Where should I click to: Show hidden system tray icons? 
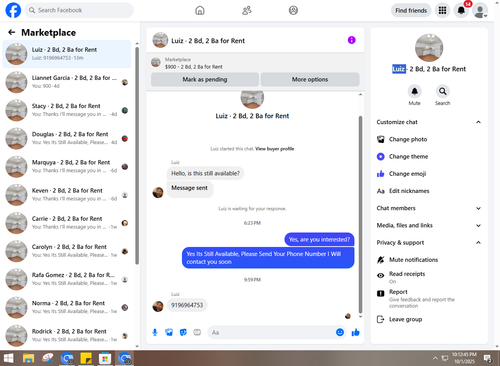pos(435,358)
